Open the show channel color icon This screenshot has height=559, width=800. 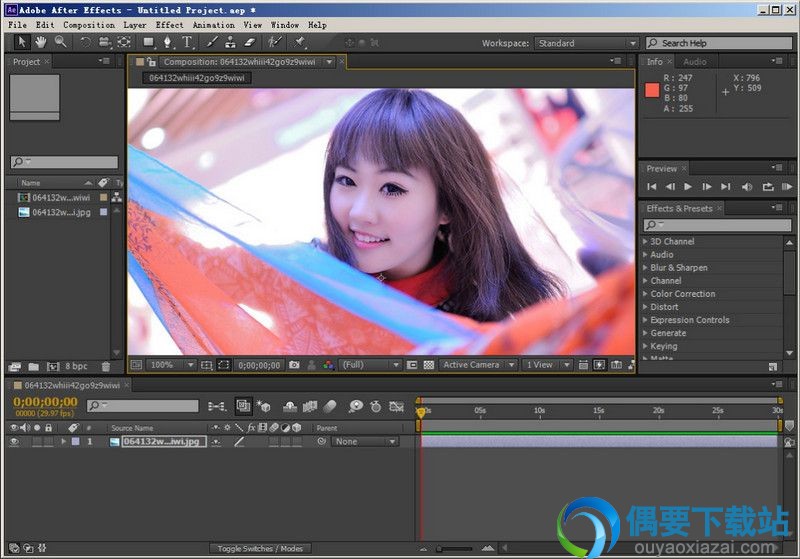tap(329, 365)
